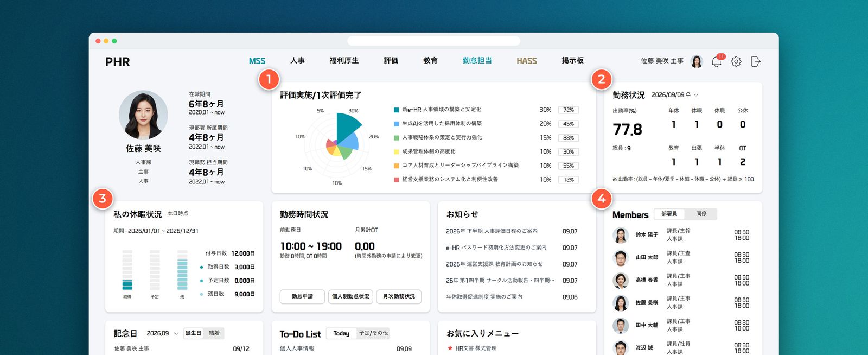Click the 月次勤務状況 button

(399, 296)
